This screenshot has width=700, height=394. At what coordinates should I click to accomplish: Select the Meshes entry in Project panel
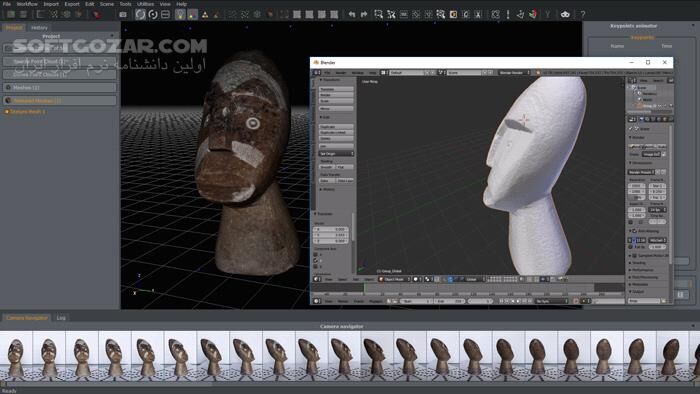tap(59, 87)
